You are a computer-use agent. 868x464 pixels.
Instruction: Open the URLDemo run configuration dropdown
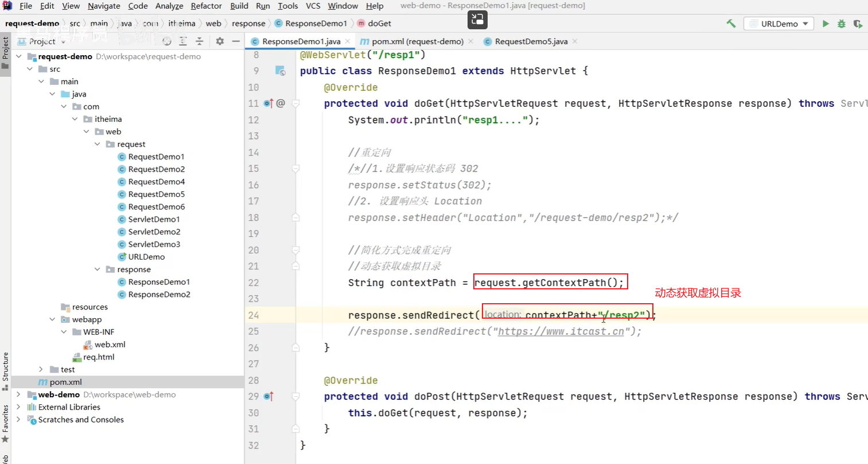pos(779,24)
